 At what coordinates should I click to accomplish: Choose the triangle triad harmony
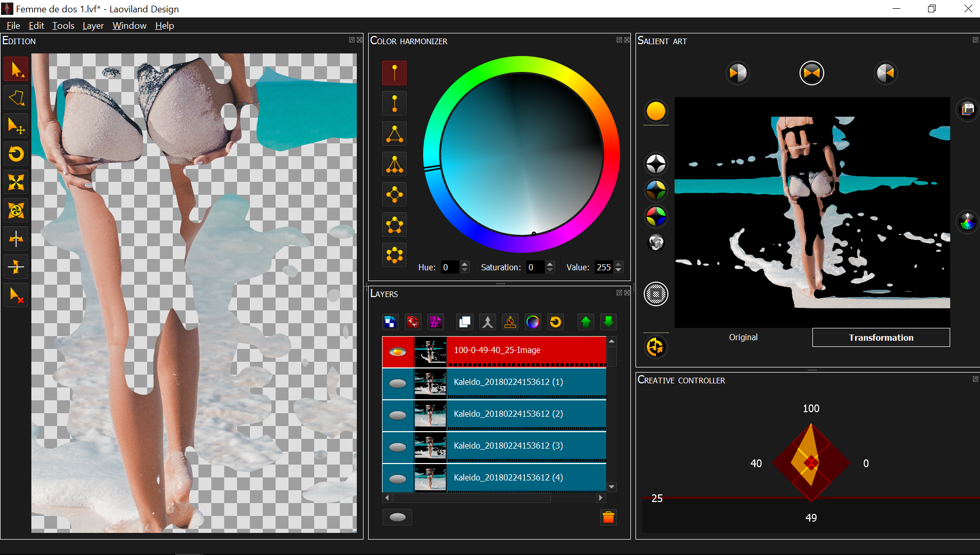[x=394, y=134]
